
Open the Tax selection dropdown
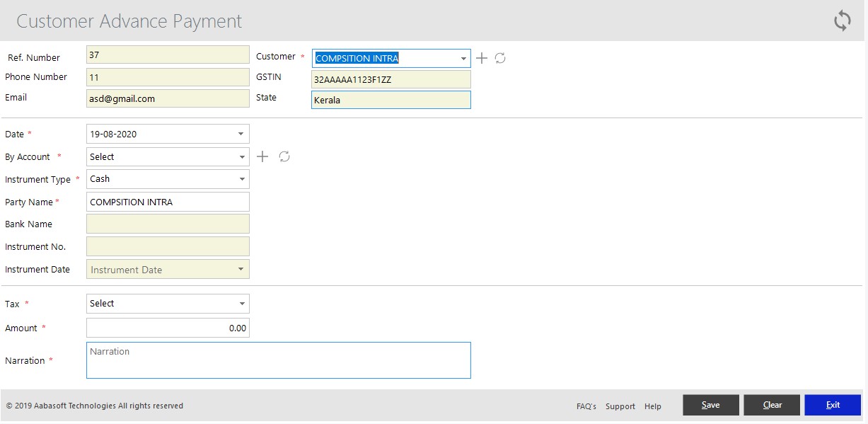241,304
